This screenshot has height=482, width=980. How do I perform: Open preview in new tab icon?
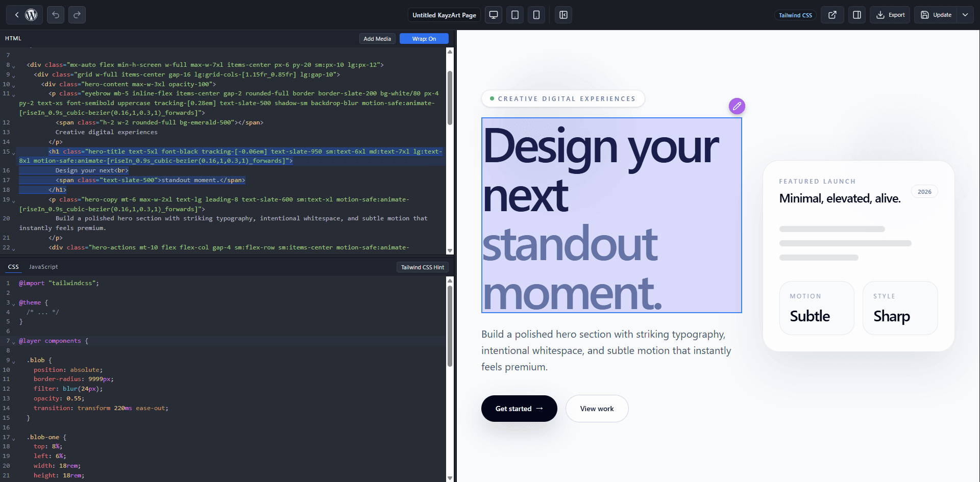[x=832, y=15]
